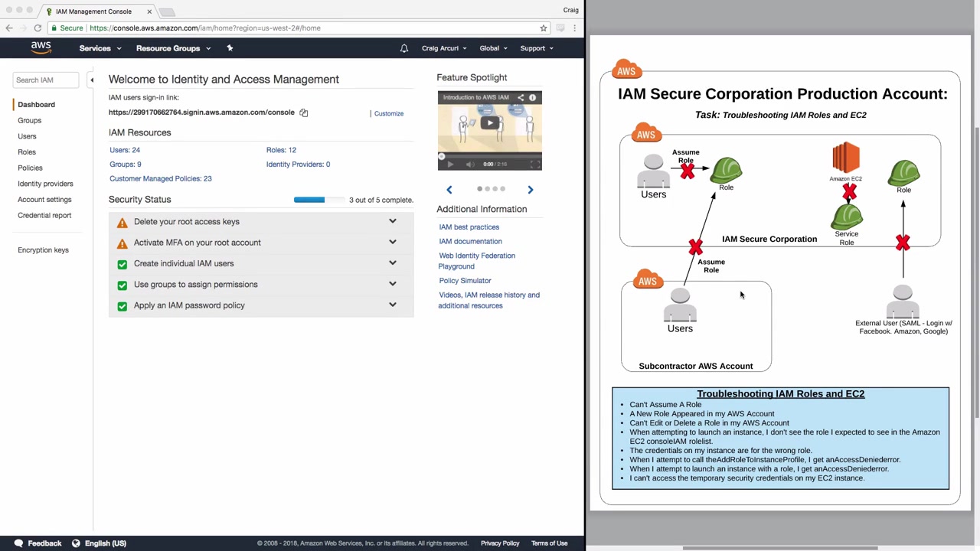The image size is (980, 551).
Task: Click the Customize sign-in link button
Action: [x=389, y=113]
